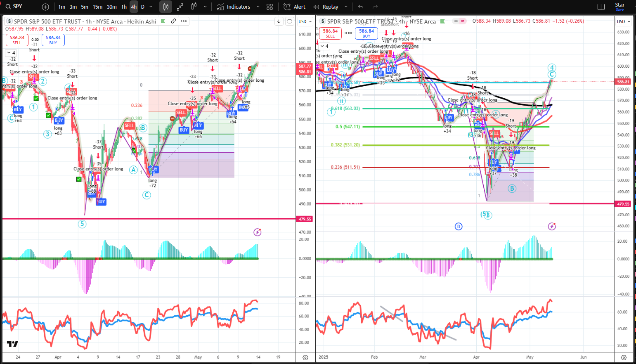Image resolution: width=636 pixels, height=364 pixels.
Task: Click the BUY 586.84 button on the 1h chart
Action: coord(53,40)
